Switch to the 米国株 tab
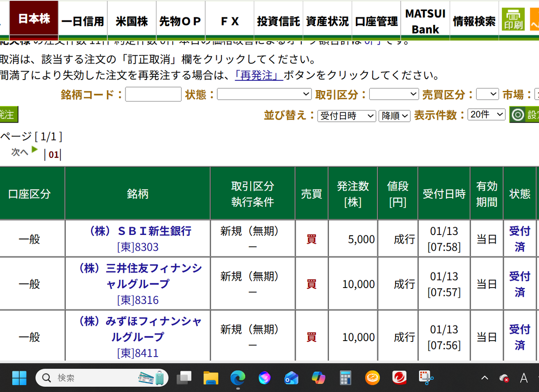 131,19
